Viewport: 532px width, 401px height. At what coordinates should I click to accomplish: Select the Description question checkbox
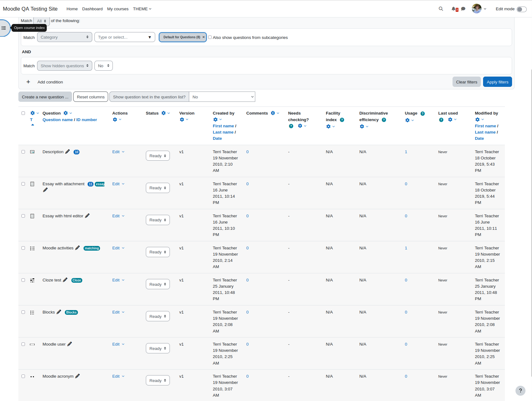point(23,152)
